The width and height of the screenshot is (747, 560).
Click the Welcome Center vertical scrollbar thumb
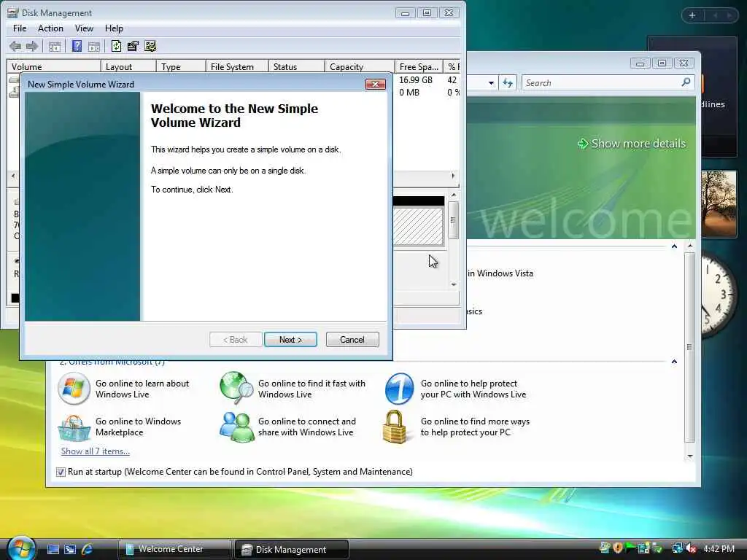690,348
